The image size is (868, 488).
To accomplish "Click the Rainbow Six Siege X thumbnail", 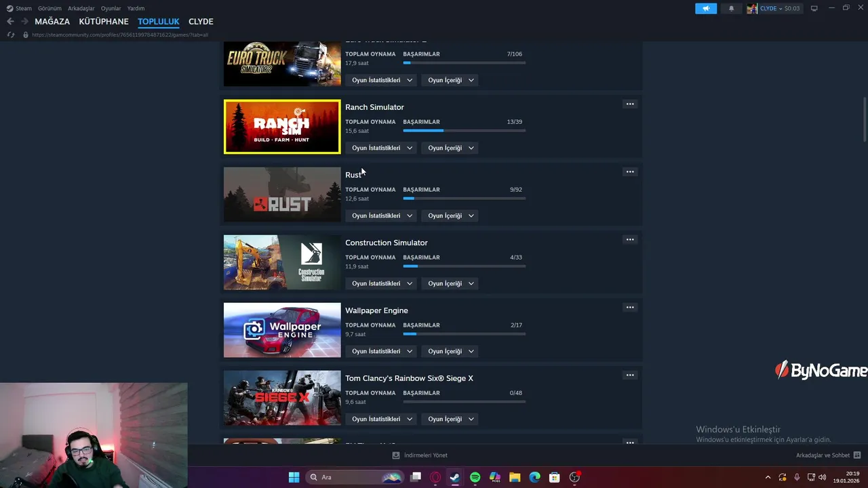I will 282,398.
